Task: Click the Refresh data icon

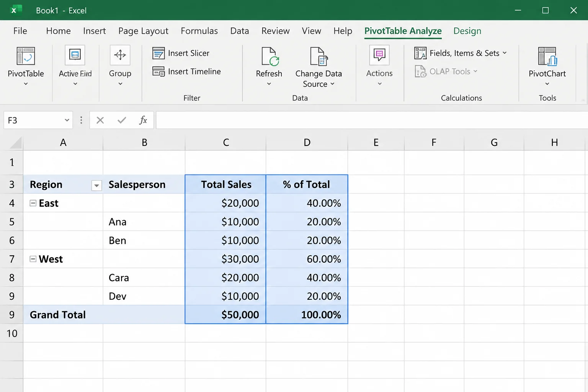Action: (x=270, y=56)
